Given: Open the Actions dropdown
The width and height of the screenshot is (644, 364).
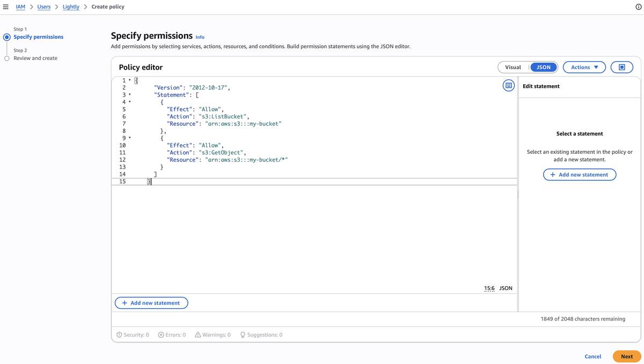Looking at the screenshot, I should pyautogui.click(x=584, y=67).
